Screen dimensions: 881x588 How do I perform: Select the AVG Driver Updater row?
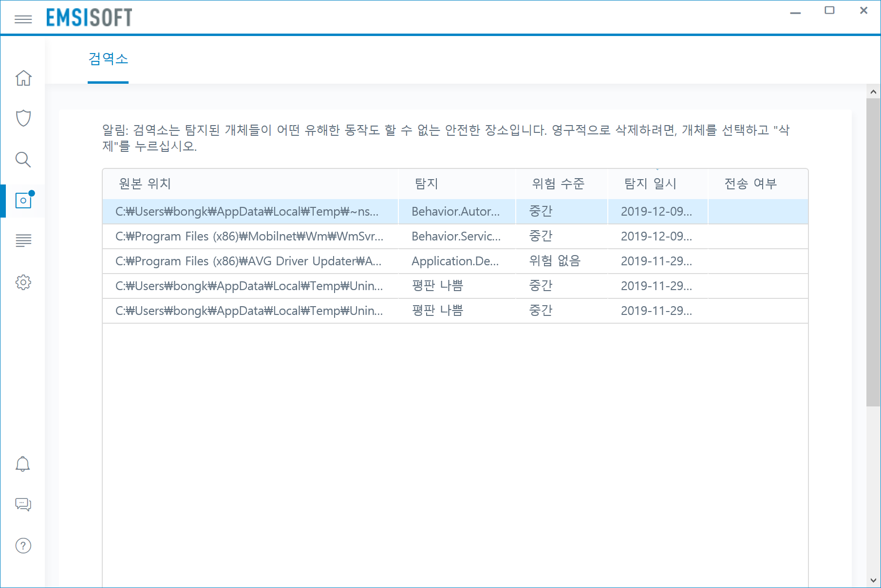[455, 261]
